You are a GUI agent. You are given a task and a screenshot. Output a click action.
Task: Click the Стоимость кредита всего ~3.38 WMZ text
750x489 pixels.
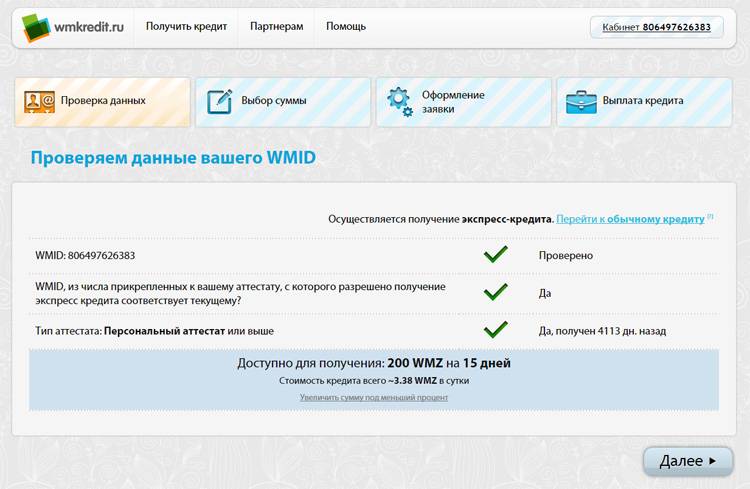click(374, 381)
